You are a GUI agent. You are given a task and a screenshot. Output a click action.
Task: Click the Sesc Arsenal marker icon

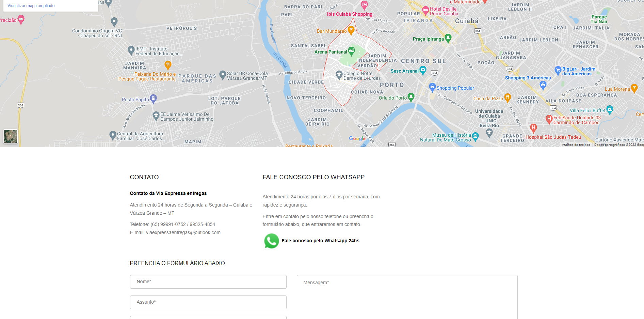click(423, 71)
